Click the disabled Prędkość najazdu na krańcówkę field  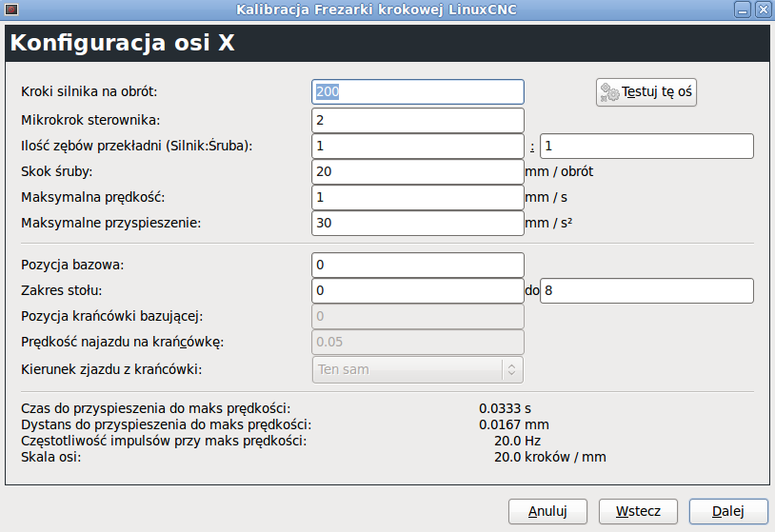click(418, 342)
